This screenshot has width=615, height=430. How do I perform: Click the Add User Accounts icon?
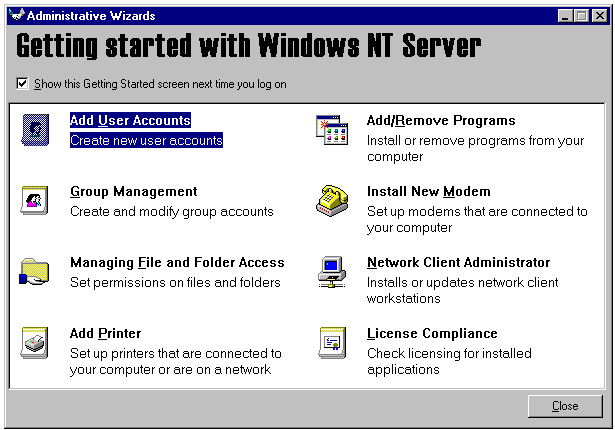coord(35,130)
